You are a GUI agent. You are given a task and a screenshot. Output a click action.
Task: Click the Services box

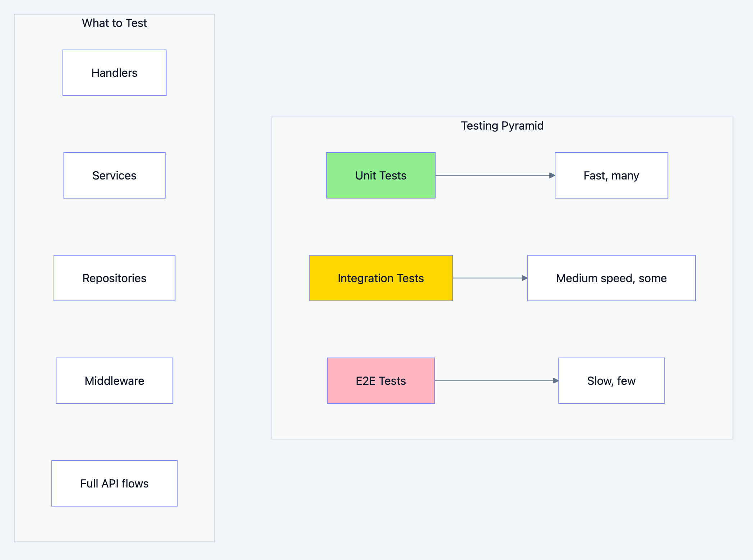pos(114,175)
